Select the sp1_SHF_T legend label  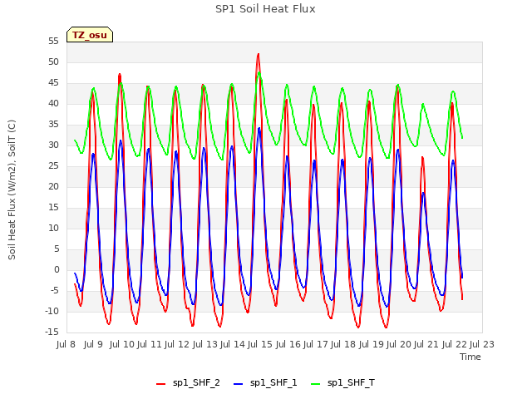(351, 382)
